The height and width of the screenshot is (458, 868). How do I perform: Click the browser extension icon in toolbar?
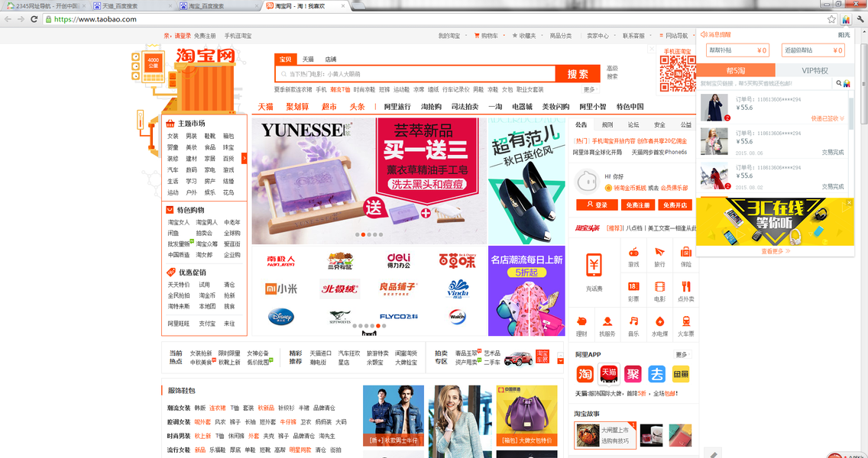[x=846, y=19]
